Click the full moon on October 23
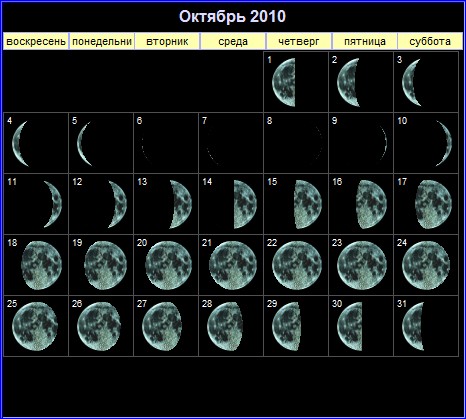This screenshot has width=466, height=419. (362, 265)
